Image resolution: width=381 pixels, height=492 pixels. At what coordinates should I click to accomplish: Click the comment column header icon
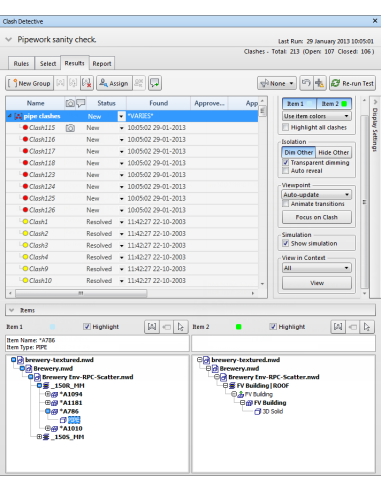pyautogui.click(x=81, y=103)
